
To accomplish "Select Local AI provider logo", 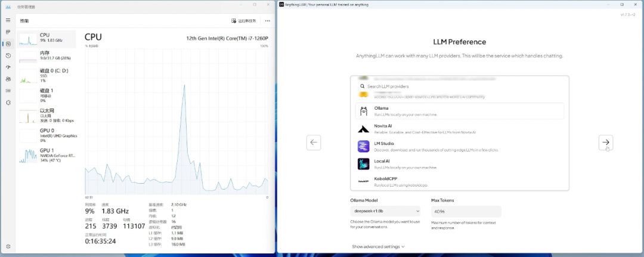I will coord(364,164).
